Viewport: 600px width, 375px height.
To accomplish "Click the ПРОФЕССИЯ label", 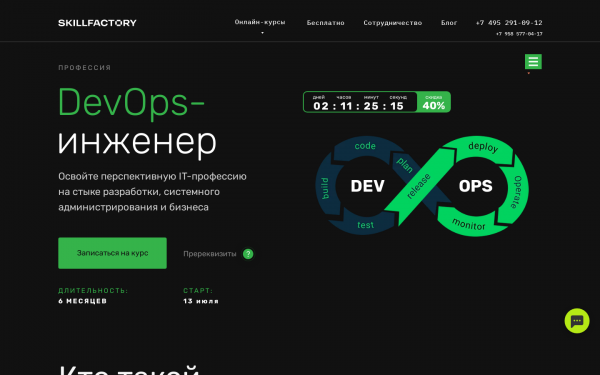I will coord(85,68).
